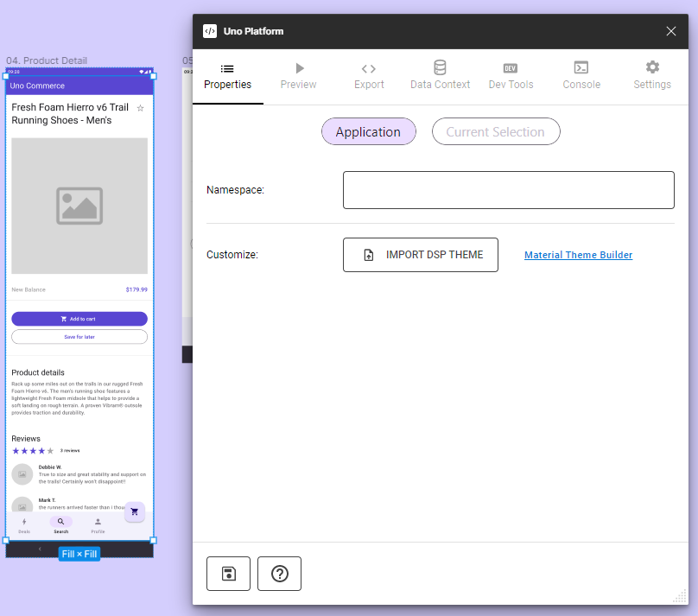Select the 04. Product Detail frame label

47,60
